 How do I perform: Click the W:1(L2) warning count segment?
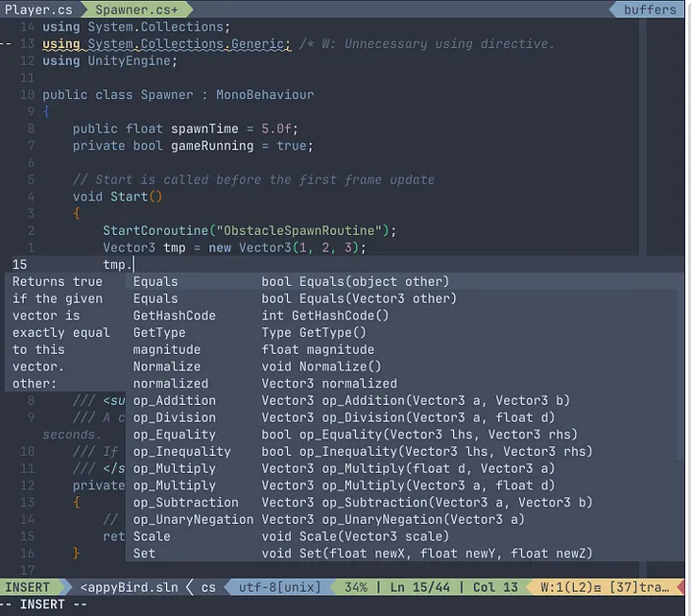(x=570, y=587)
